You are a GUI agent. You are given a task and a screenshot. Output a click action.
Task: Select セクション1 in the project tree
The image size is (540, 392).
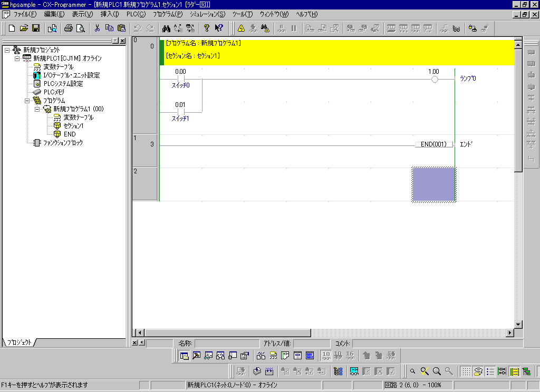coord(73,125)
